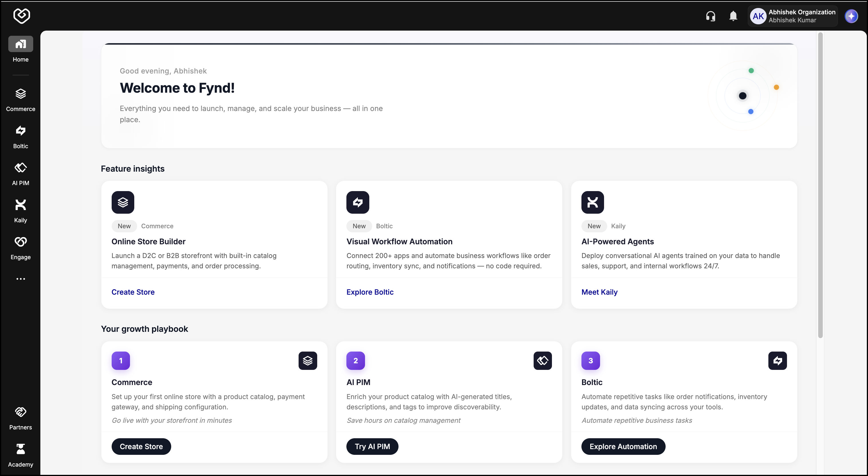The image size is (868, 476).
Task: Click 'Save hours on catalog management' text
Action: (x=403, y=421)
